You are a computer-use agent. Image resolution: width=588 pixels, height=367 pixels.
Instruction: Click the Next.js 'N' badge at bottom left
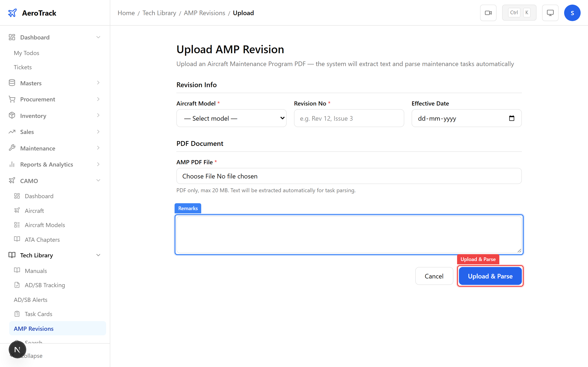(17, 350)
